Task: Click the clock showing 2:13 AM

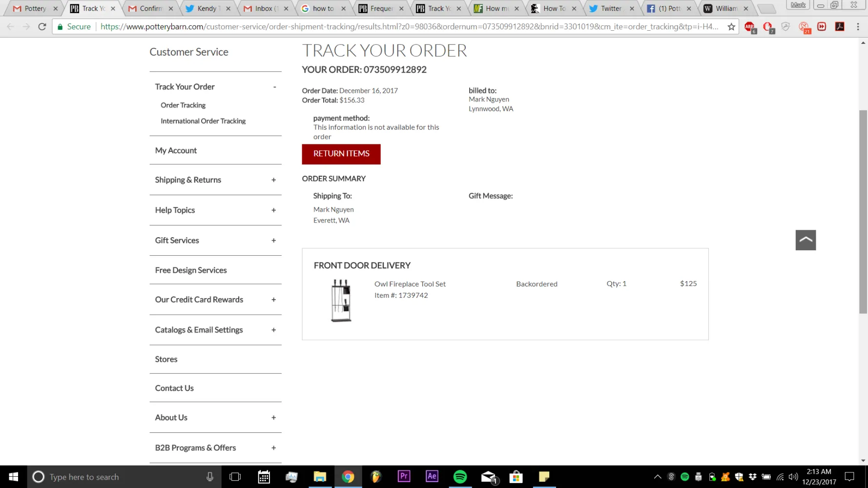Action: tap(819, 472)
